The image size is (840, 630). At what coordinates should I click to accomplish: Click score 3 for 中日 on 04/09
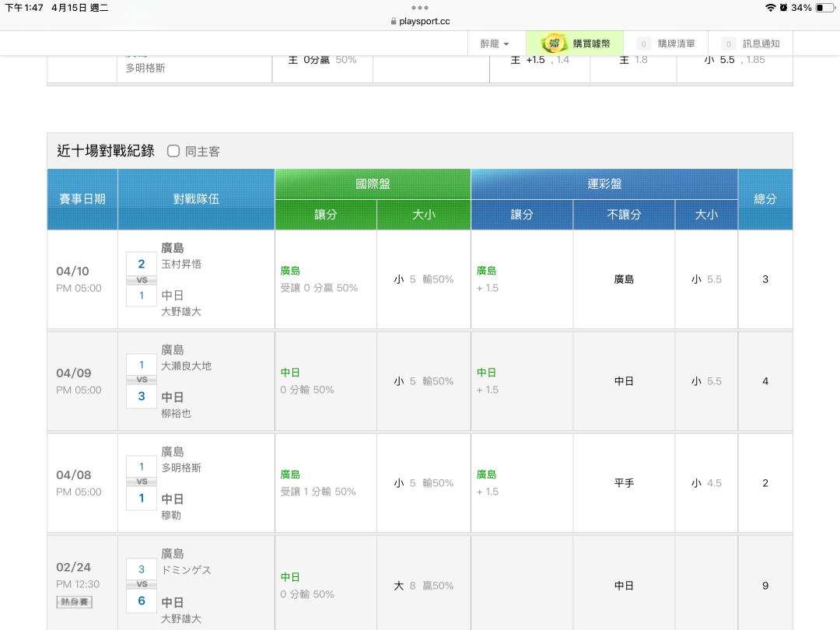[x=142, y=396]
